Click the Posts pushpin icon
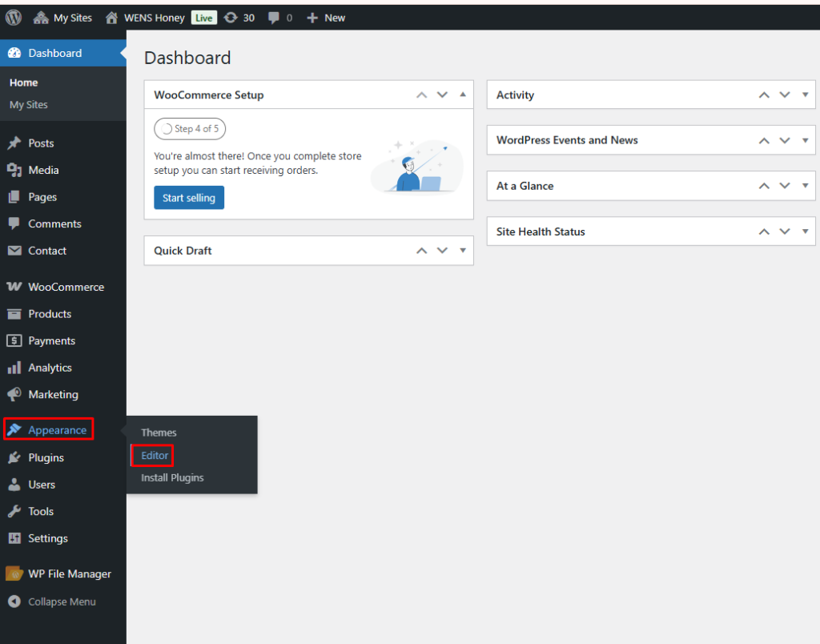820x644 pixels. 14,143
